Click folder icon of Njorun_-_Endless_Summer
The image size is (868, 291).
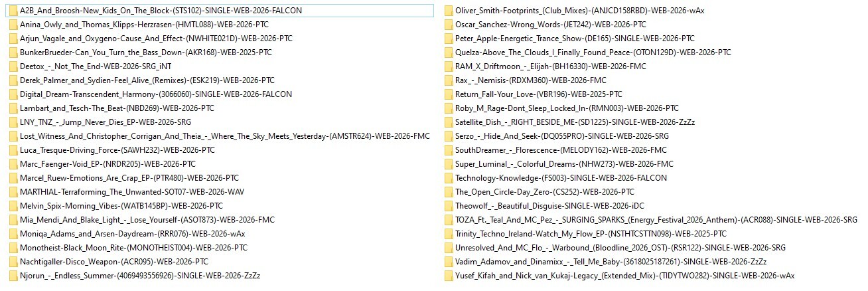point(13,276)
